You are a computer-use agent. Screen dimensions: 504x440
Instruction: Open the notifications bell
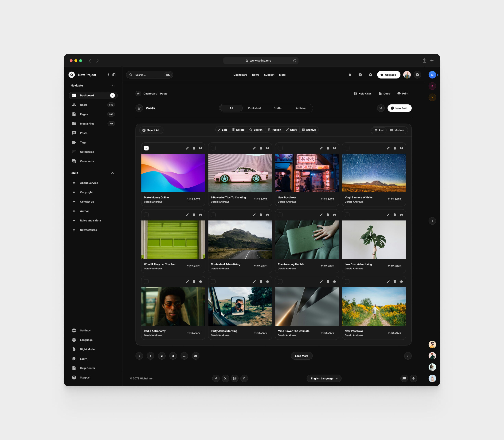point(350,75)
